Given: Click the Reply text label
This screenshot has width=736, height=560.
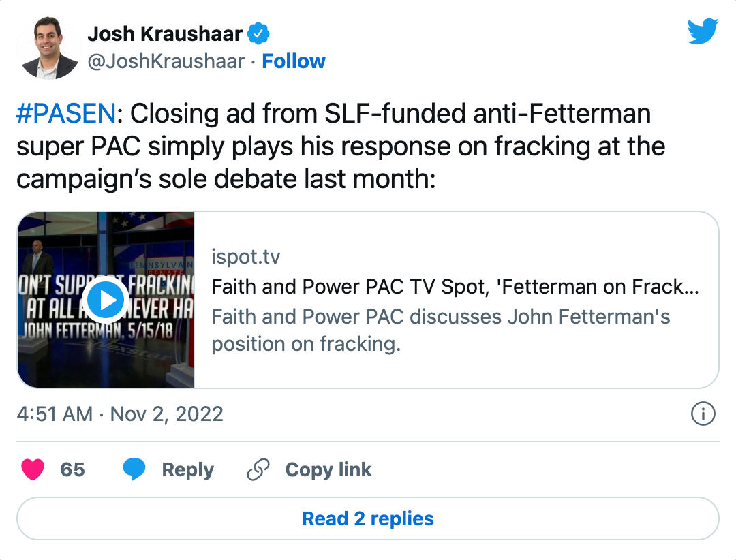Looking at the screenshot, I should [x=187, y=470].
